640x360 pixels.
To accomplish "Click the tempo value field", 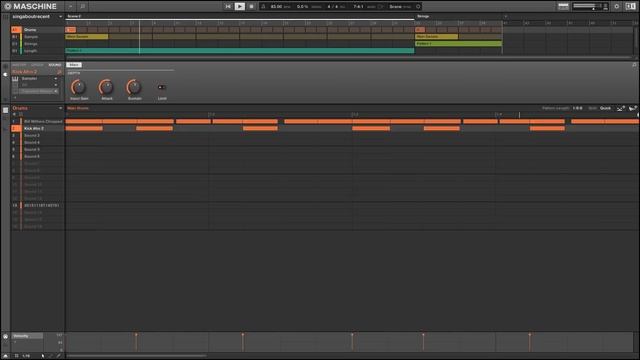I will coord(276,7).
